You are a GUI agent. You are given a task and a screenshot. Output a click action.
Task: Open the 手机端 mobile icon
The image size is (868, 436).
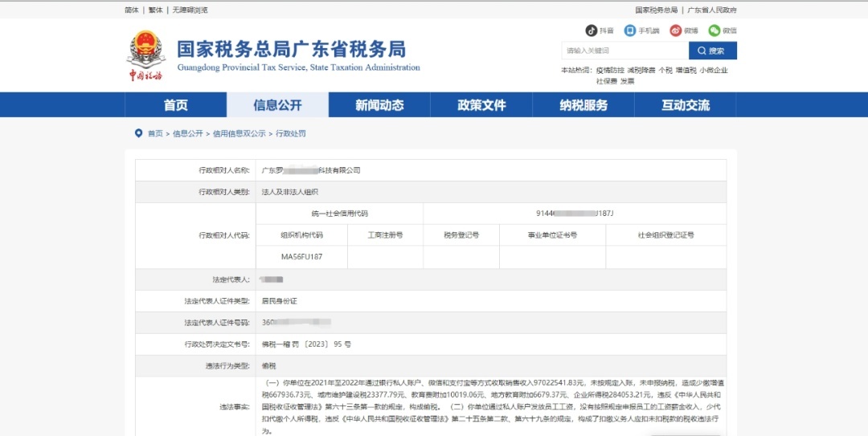630,31
